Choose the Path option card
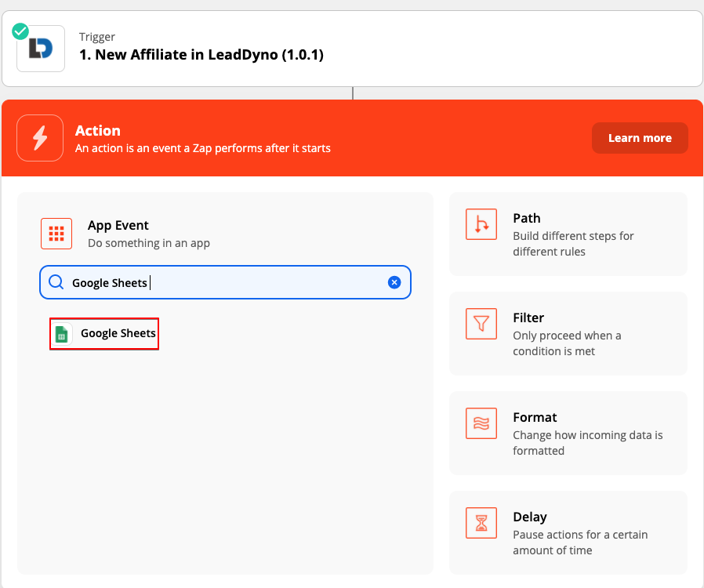This screenshot has height=588, width=704. tap(568, 234)
